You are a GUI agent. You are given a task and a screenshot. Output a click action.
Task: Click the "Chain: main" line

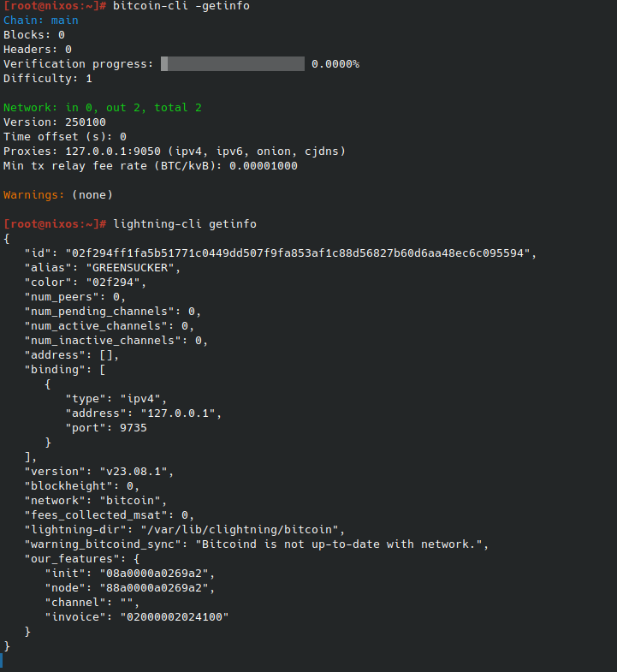[41, 21]
